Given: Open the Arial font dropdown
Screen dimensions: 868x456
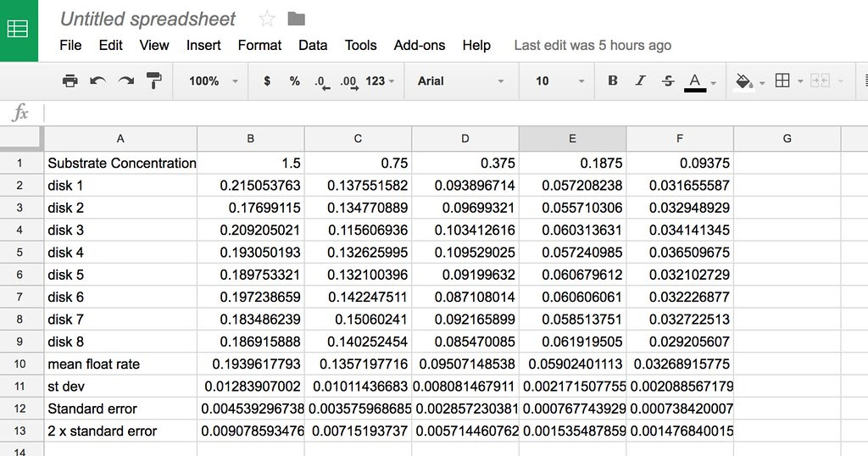Looking at the screenshot, I should [x=460, y=81].
